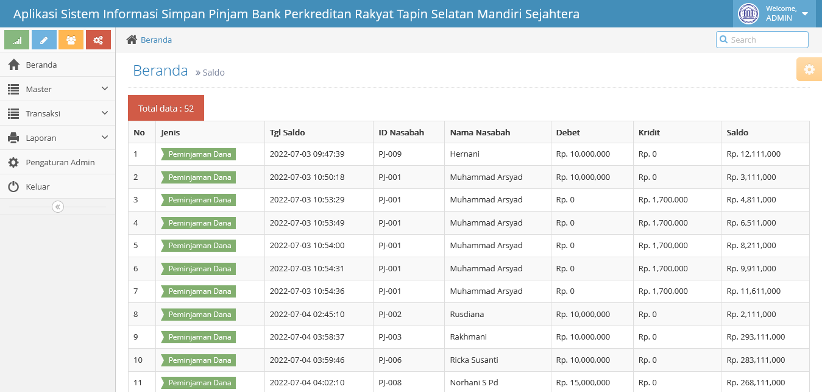Click the blue pencil shortcut button
This screenshot has height=392, width=822.
44,40
